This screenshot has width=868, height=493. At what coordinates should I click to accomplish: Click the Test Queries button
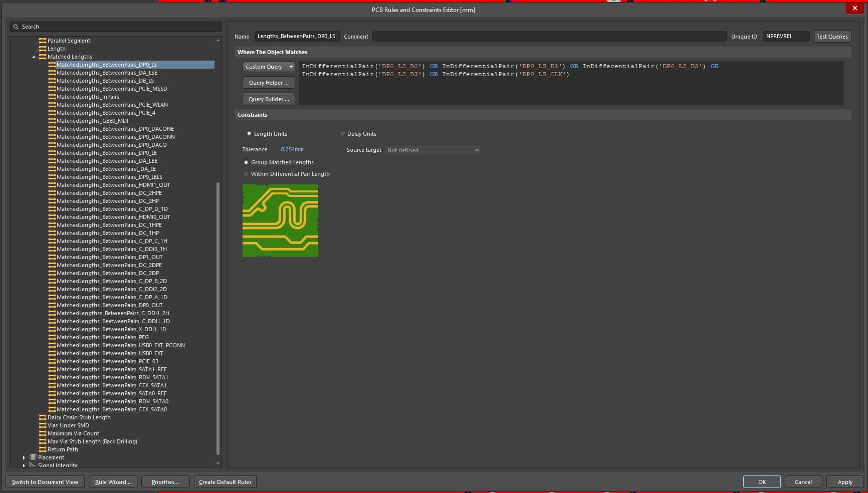(x=832, y=37)
